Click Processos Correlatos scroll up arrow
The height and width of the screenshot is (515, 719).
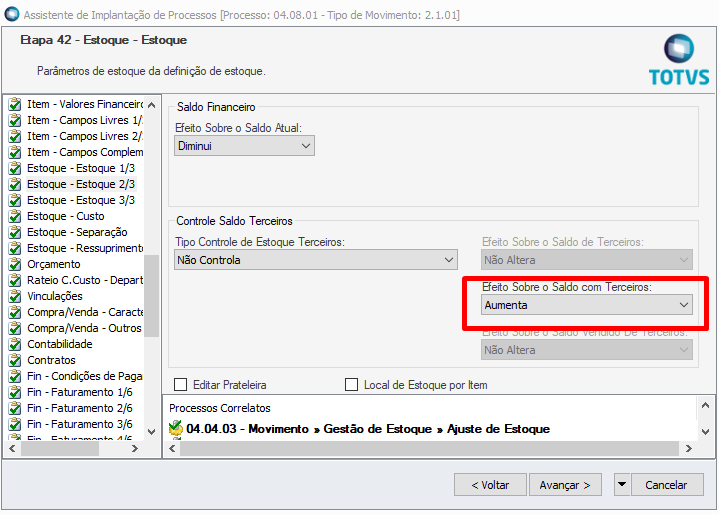[705, 405]
